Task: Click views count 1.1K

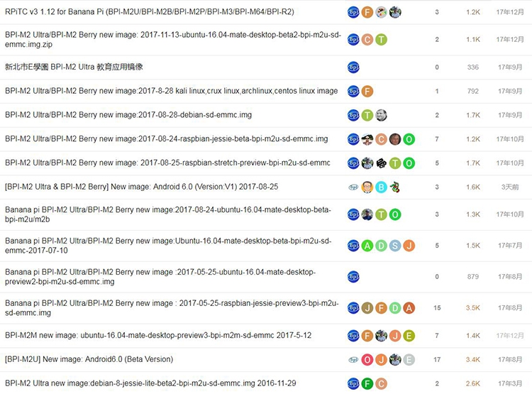Action: click(x=473, y=40)
